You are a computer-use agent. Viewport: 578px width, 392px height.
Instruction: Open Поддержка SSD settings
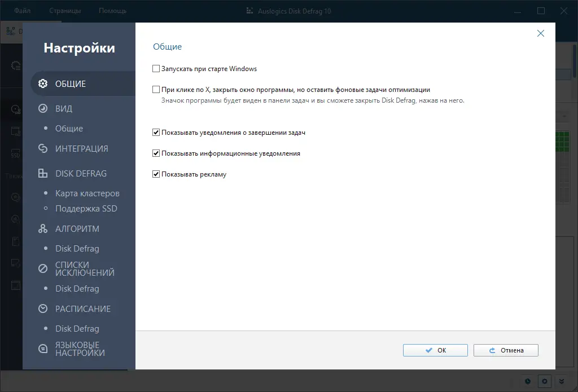pyautogui.click(x=81, y=208)
